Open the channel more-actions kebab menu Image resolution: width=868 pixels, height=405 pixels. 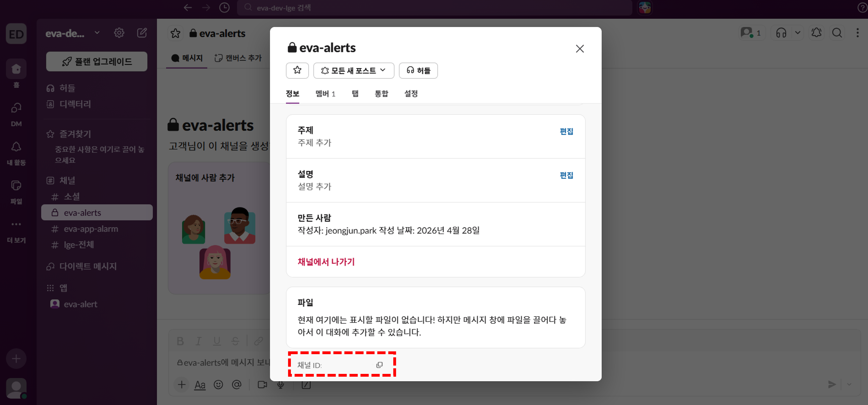858,33
